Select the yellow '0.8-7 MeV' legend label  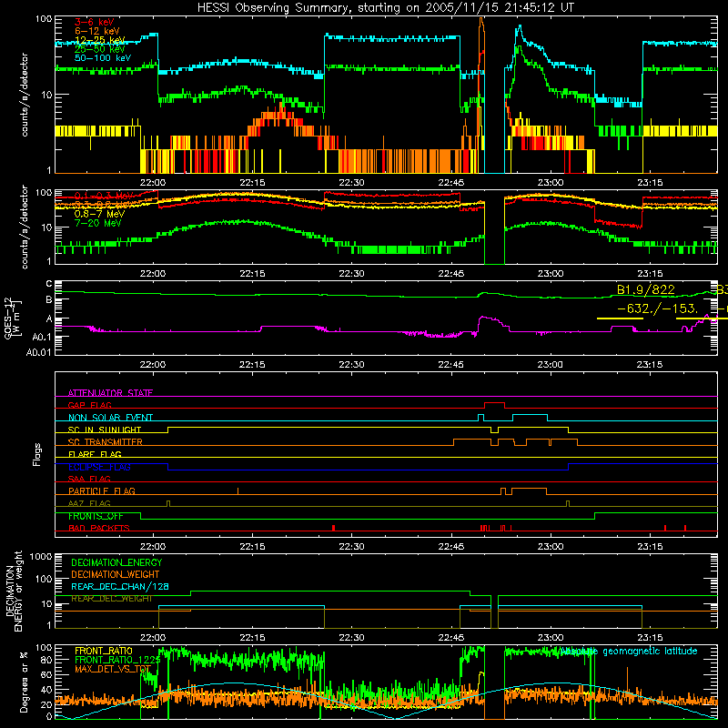click(x=99, y=214)
